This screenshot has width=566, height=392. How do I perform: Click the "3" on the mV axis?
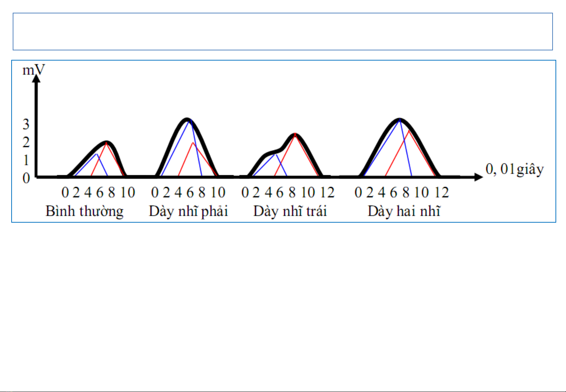pyautogui.click(x=26, y=125)
